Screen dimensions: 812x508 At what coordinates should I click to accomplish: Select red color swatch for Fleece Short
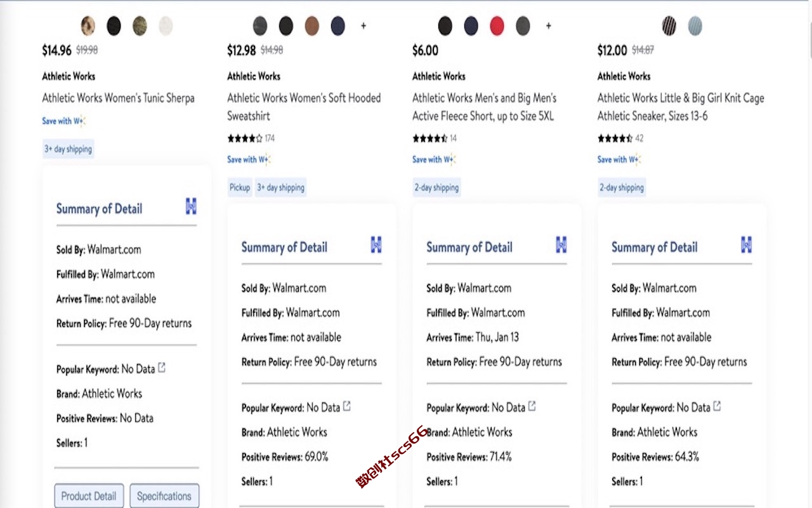pos(497,26)
